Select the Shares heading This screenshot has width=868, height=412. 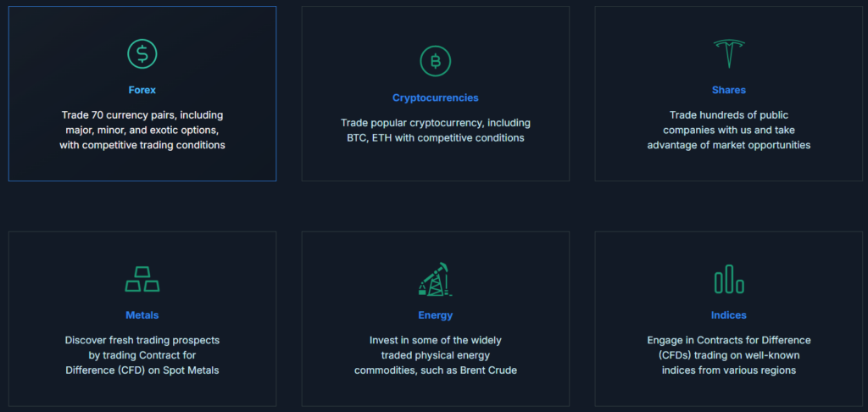pos(729,89)
